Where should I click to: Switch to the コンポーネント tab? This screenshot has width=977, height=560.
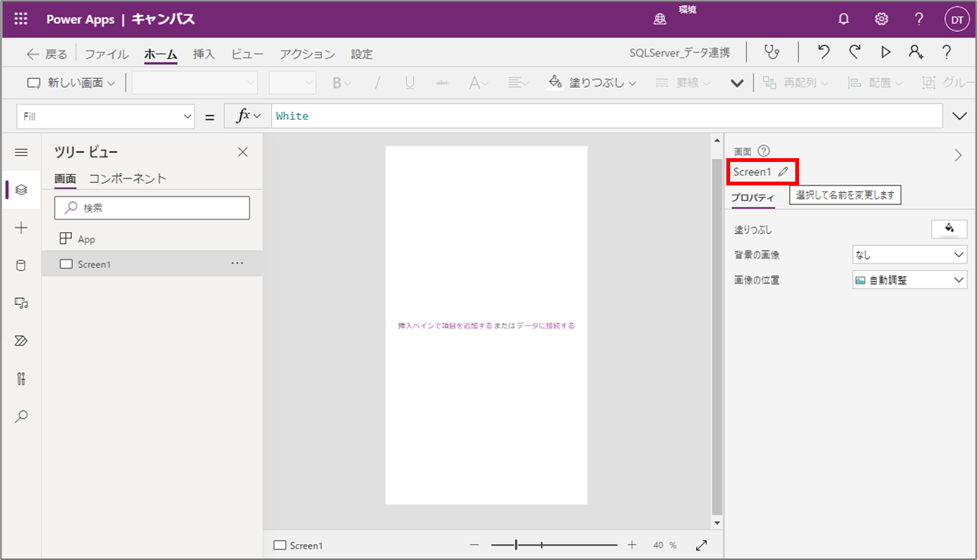128,179
